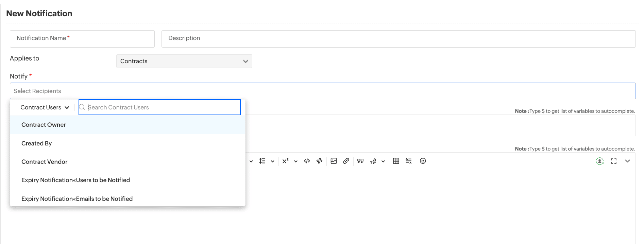Image resolution: width=644 pixels, height=244 pixels.
Task: Choose Created By as recipient
Action: tap(37, 143)
